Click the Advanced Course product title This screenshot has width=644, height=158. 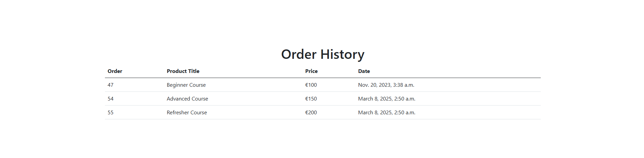pyautogui.click(x=187, y=99)
